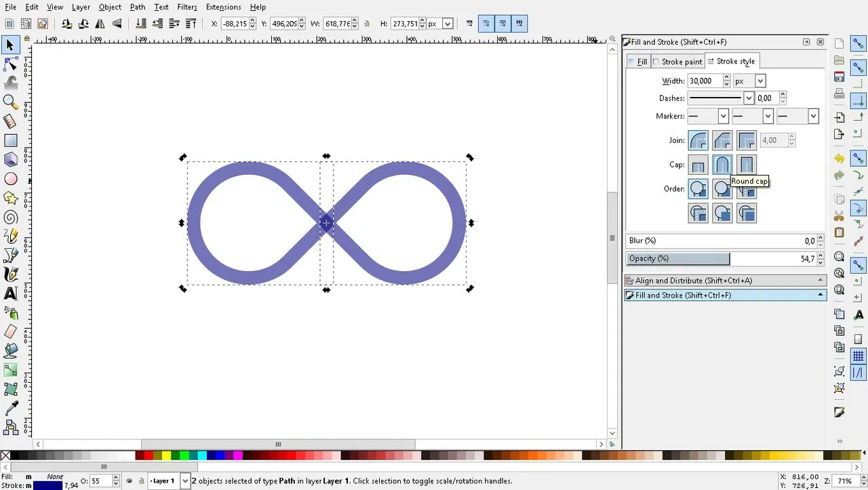
Task: Iconify the Fill and Stroke dialog
Action: click(806, 42)
